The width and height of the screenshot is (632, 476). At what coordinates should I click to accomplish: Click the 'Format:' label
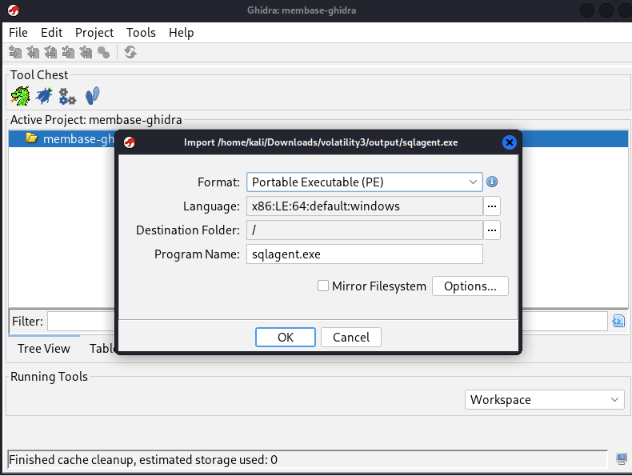point(218,182)
